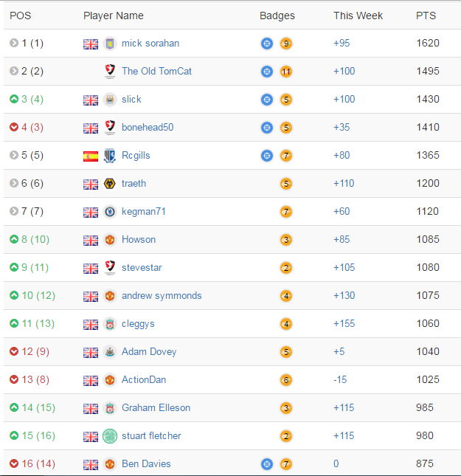Viewport: 461px width, 476px height.
Task: Click the Celtic crest beside stuart fletcher
Action: [x=110, y=436]
